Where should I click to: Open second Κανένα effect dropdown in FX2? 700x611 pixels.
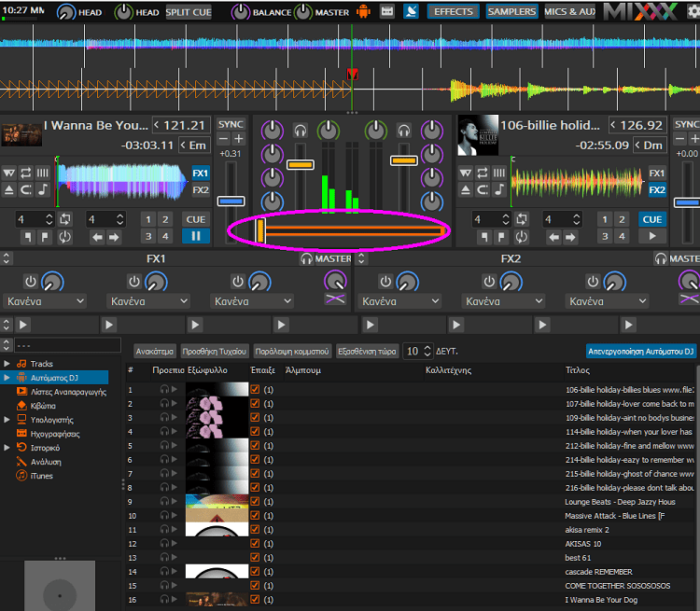503,301
